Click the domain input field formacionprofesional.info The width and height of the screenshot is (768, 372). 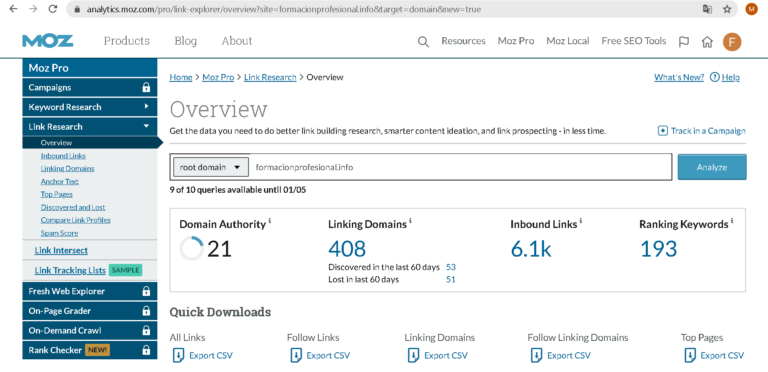click(x=460, y=167)
